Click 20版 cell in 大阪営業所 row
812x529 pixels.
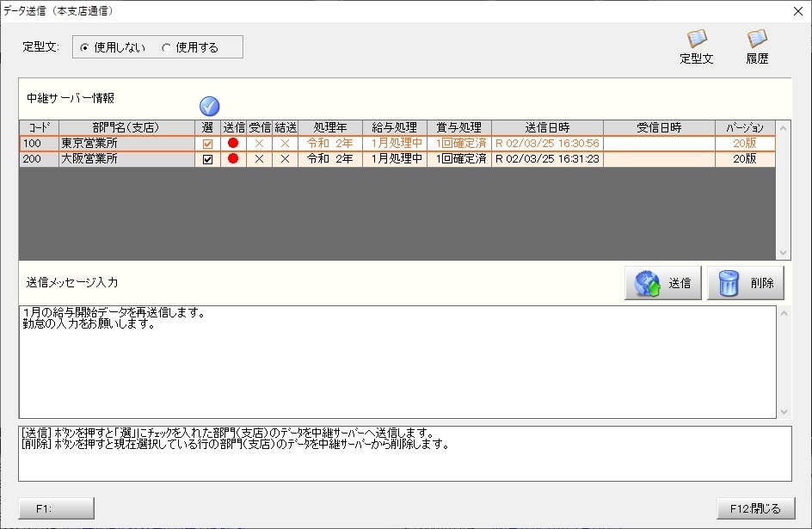point(745,159)
